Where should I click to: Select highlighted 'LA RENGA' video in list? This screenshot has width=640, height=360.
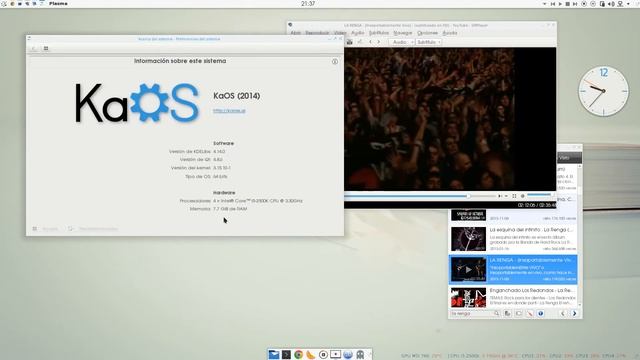[513, 269]
